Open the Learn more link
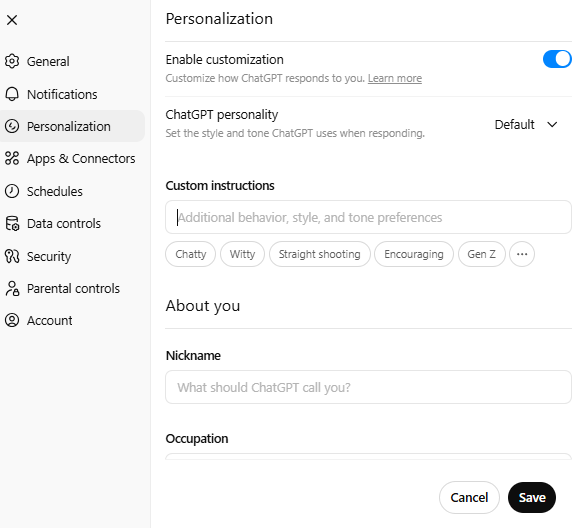Viewport: 587px width, 528px height. coord(395,78)
